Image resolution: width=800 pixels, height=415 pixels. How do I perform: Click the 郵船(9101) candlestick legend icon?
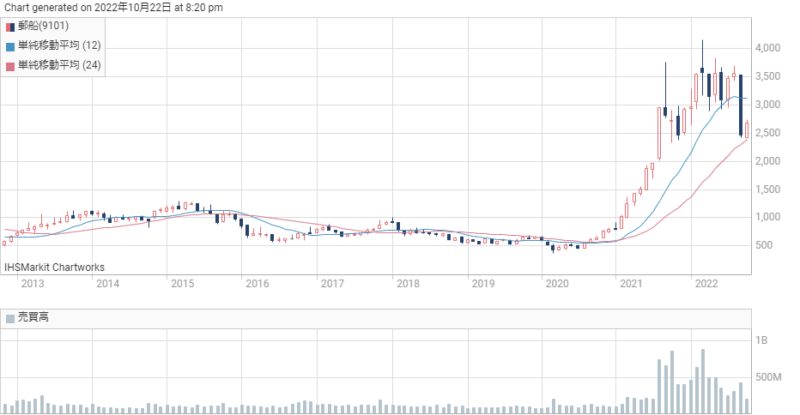(x=10, y=27)
